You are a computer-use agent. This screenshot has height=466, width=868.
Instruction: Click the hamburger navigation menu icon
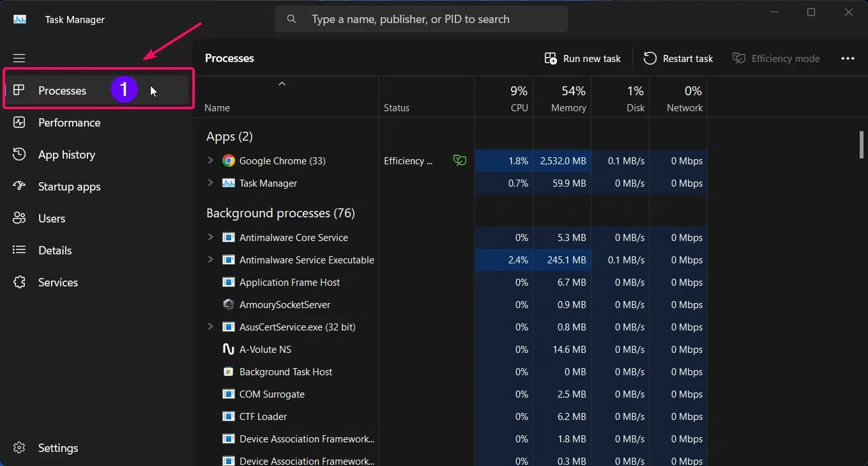[x=19, y=58]
